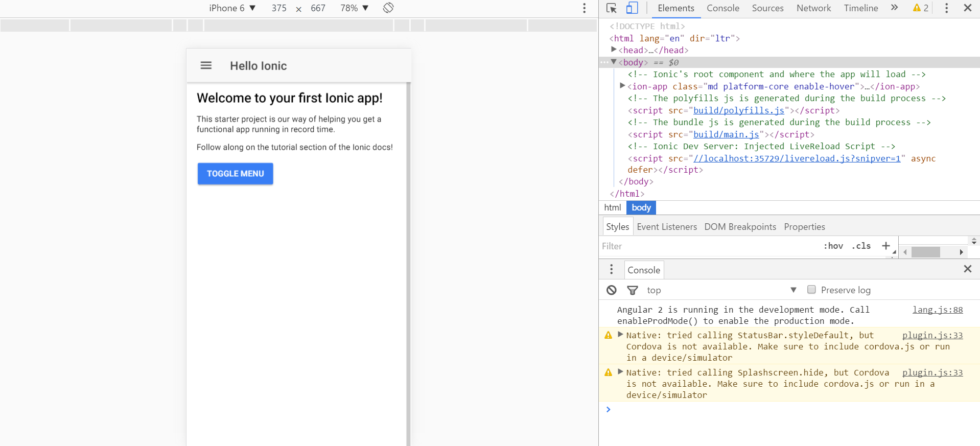Open the build/polyfills.js link
Screen dimensions: 980x446
coord(739,110)
